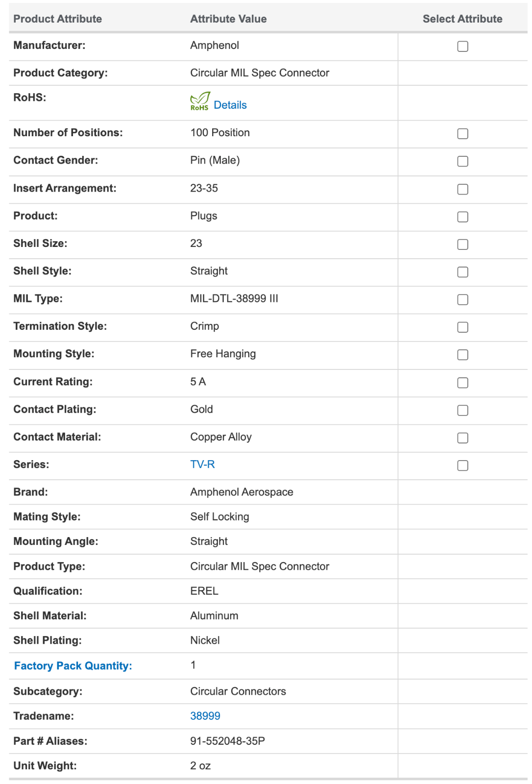
Task: Tick the Contact Gender checkbox
Action: [462, 161]
